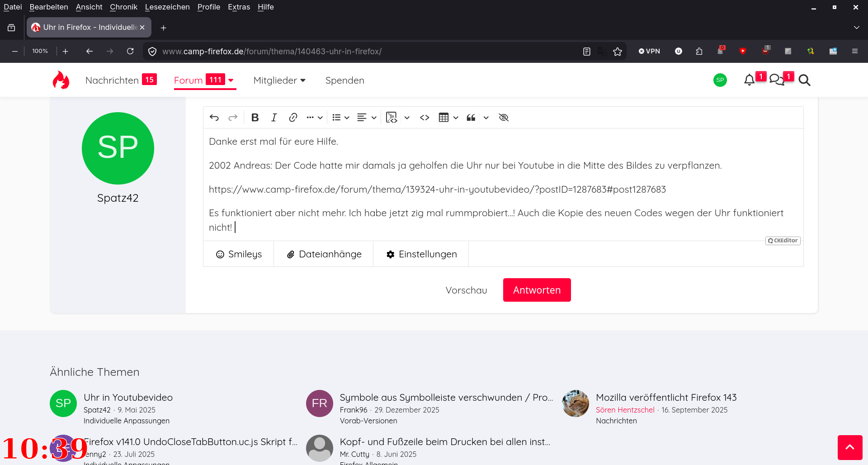Open the 'Uhr in Youtubevideo' thread
This screenshot has height=465, width=868.
click(x=128, y=398)
